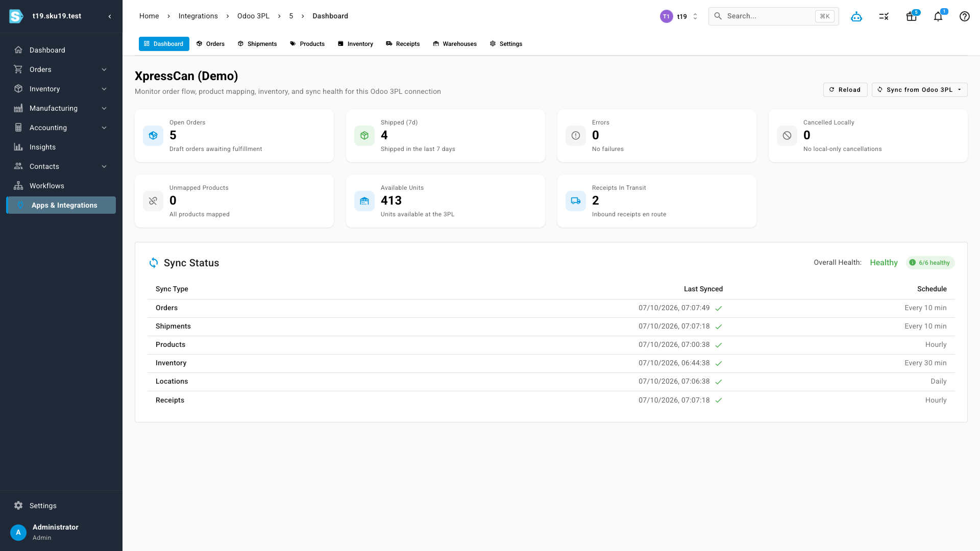Click the Receipts In Transit truck icon
Screen dimensions: 980x551
click(x=576, y=201)
